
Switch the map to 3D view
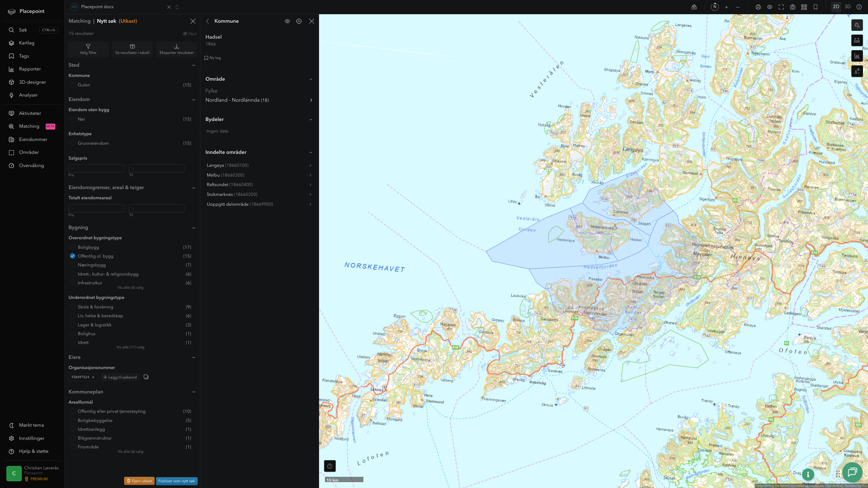pos(847,7)
